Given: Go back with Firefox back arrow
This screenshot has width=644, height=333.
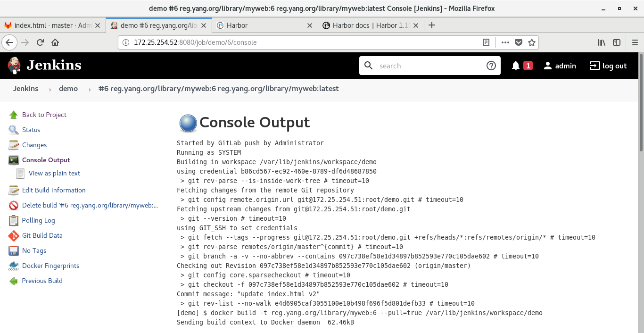Looking at the screenshot, I should tap(10, 42).
